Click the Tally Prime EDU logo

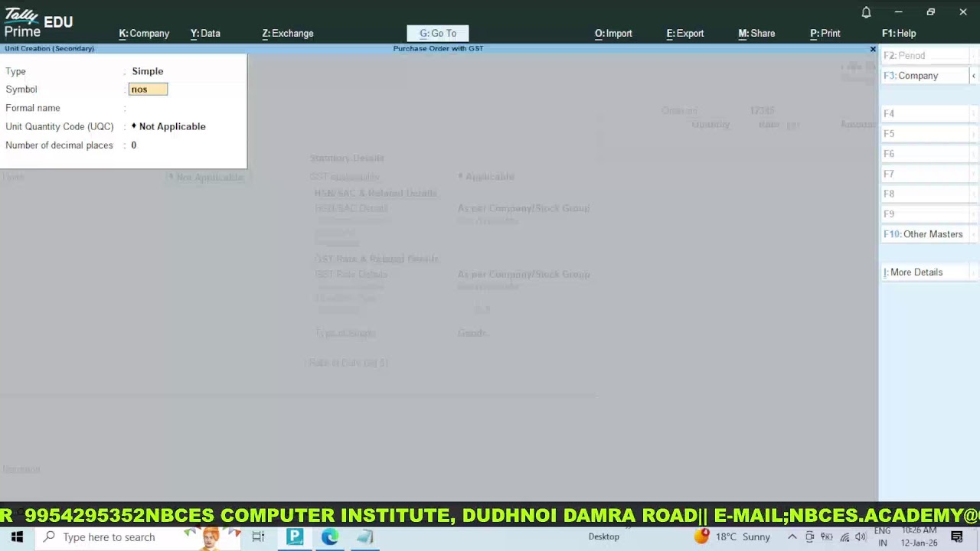(x=38, y=22)
